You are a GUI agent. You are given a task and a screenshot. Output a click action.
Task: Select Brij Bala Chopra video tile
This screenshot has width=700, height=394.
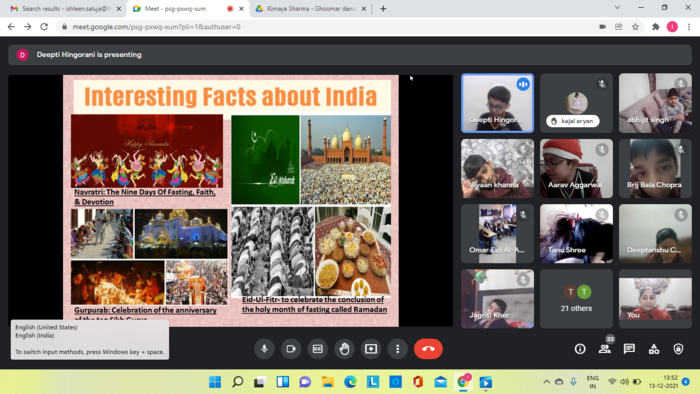[655, 168]
